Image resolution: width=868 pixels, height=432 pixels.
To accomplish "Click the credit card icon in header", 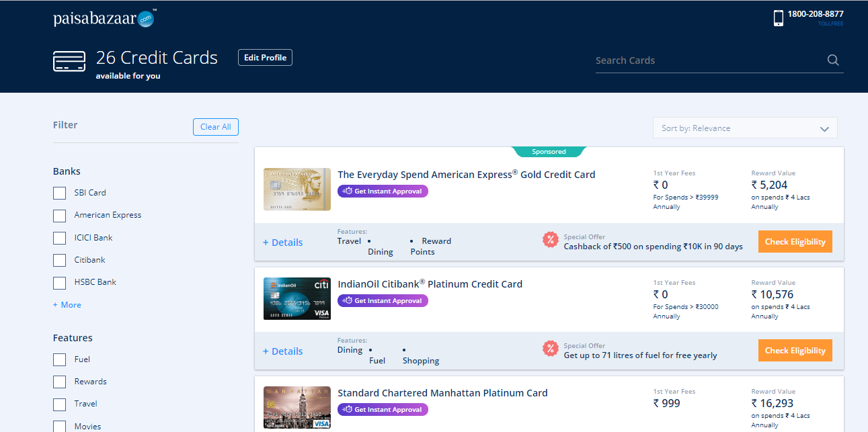I will point(69,61).
